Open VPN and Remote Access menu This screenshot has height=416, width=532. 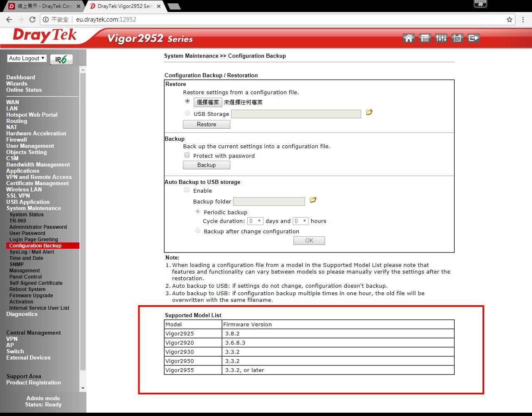[39, 177]
